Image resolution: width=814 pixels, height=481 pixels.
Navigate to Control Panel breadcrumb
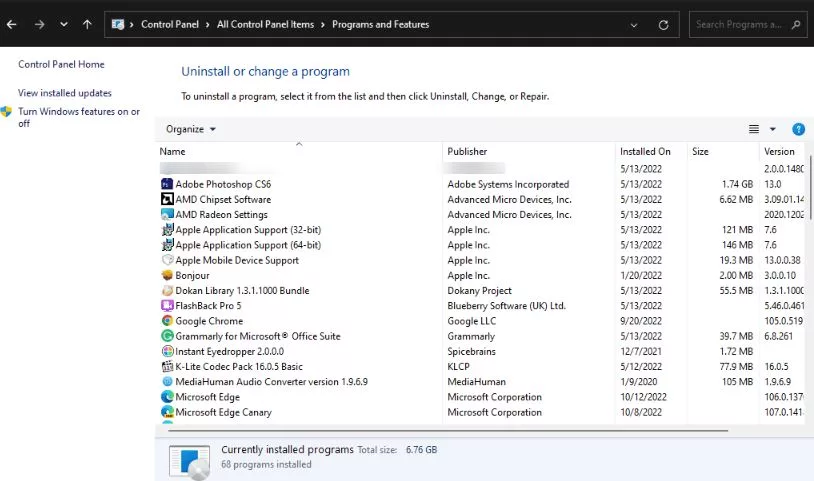(170, 24)
